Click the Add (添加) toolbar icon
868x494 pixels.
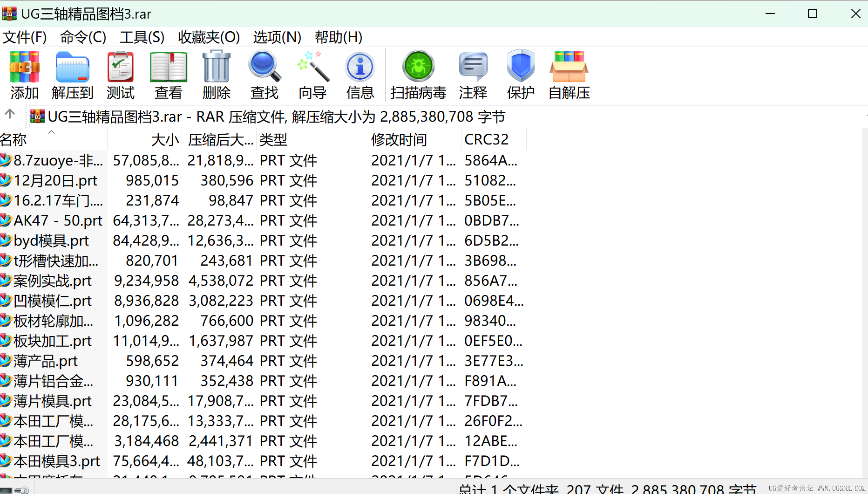point(25,75)
